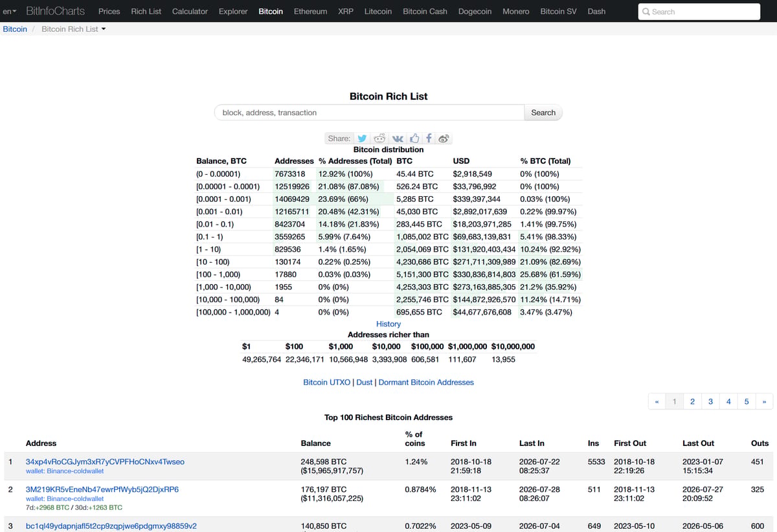Image resolution: width=777 pixels, height=532 pixels.
Task: Go to pagination page 4
Action: pyautogui.click(x=728, y=402)
